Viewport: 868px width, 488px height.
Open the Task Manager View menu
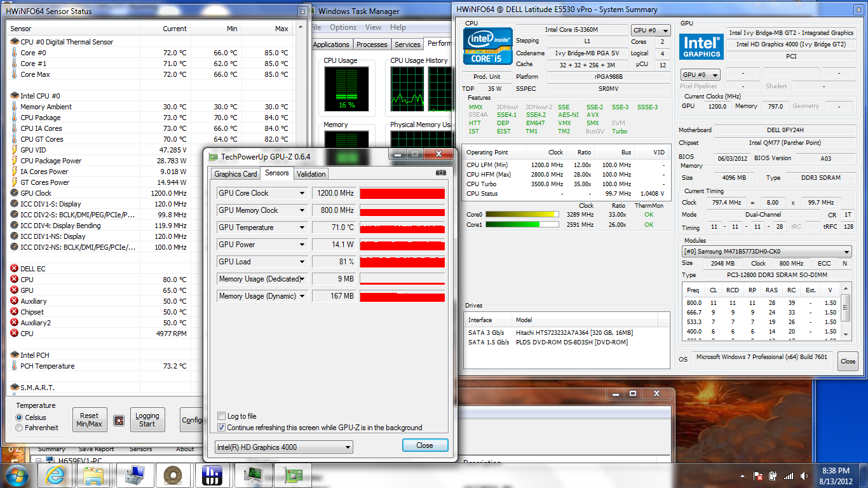click(x=374, y=27)
